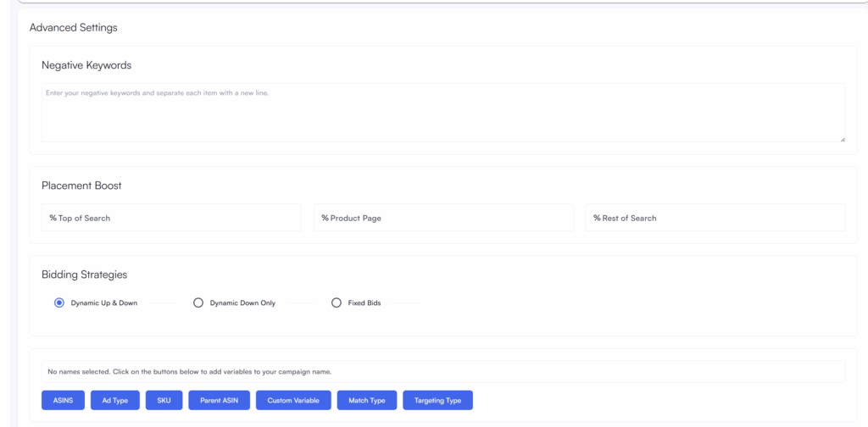
Task: Select the % Rest of Search field
Action: tap(715, 218)
